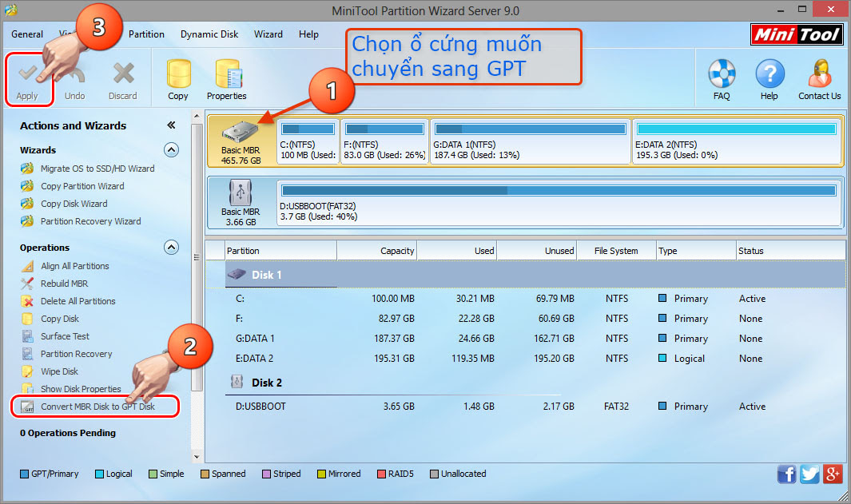This screenshot has height=504, width=851.
Task: Select the G:DATA 1 partition block
Action: tap(531, 141)
